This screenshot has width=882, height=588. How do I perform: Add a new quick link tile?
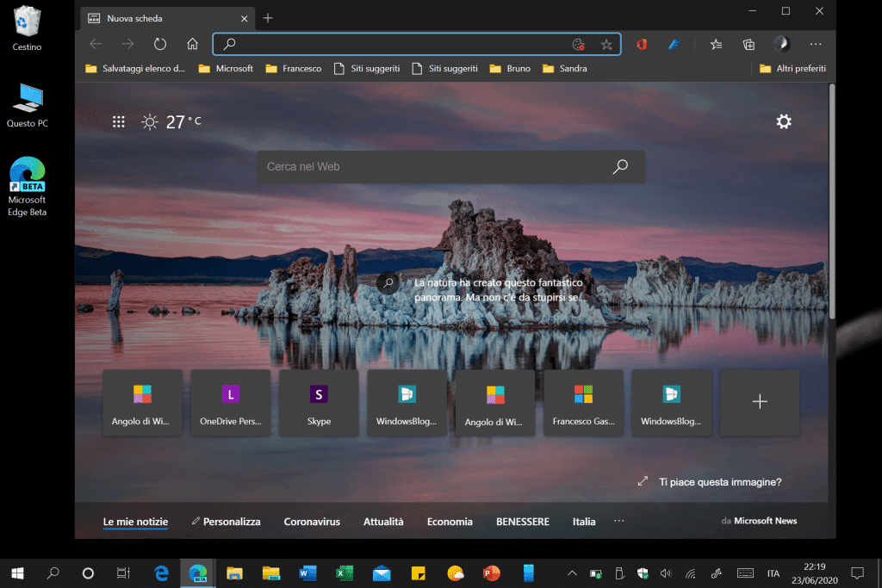pos(759,402)
